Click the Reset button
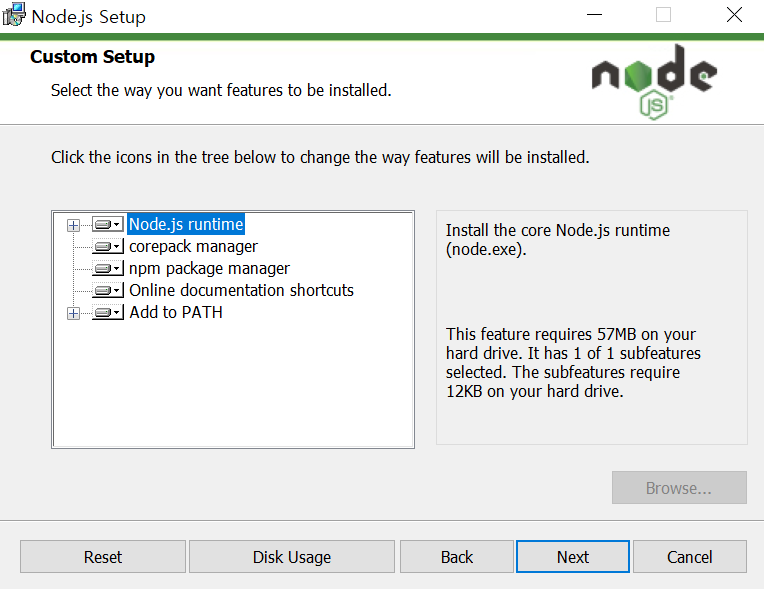Viewport: 764px width, 589px height. [x=103, y=556]
